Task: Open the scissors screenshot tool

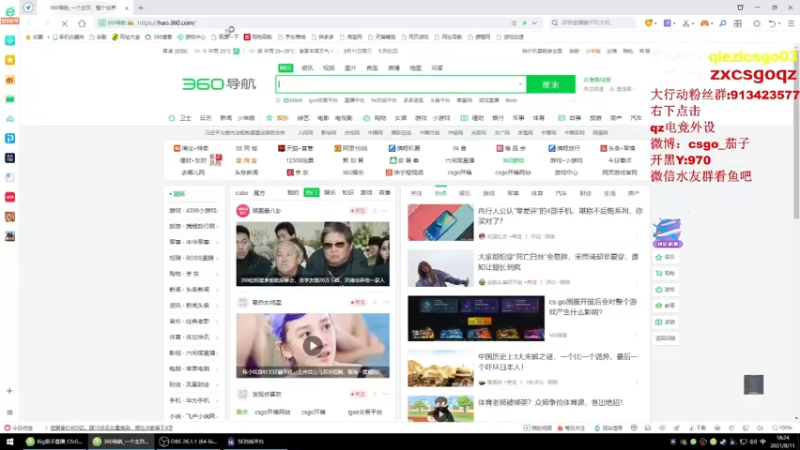Action: coord(685,23)
